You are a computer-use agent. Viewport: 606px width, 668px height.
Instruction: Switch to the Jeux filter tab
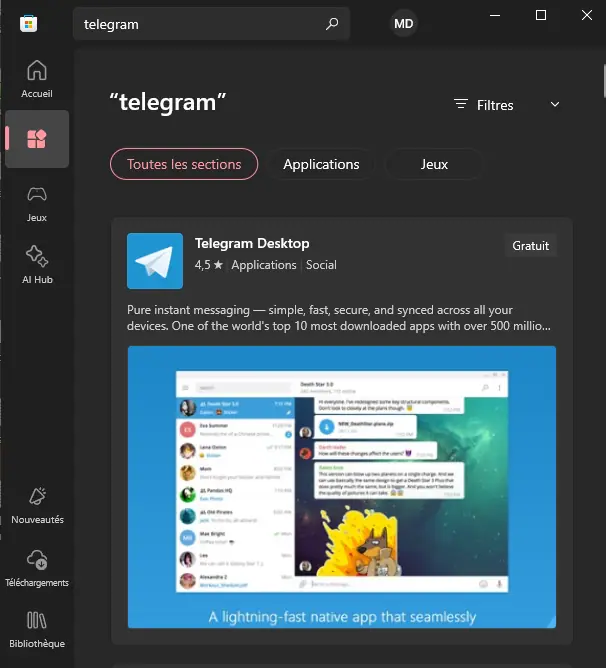click(x=434, y=164)
